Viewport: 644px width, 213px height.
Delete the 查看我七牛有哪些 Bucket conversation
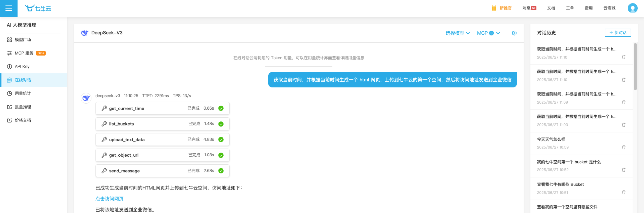(623, 192)
